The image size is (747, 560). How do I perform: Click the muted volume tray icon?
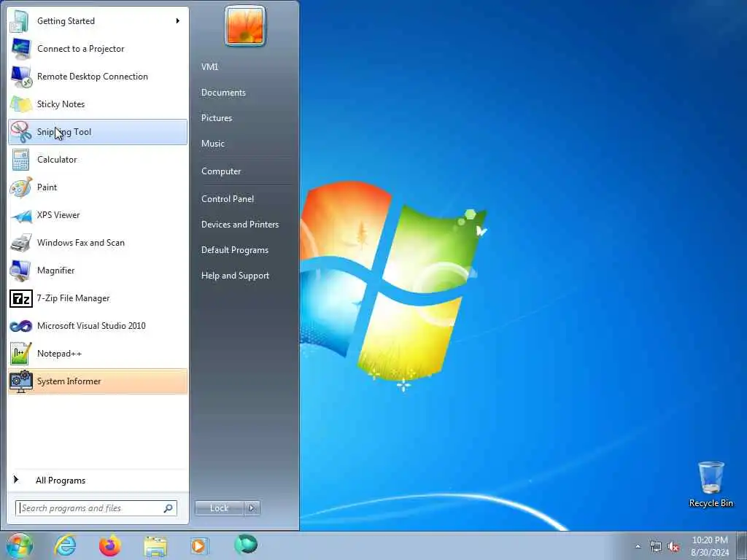click(673, 547)
